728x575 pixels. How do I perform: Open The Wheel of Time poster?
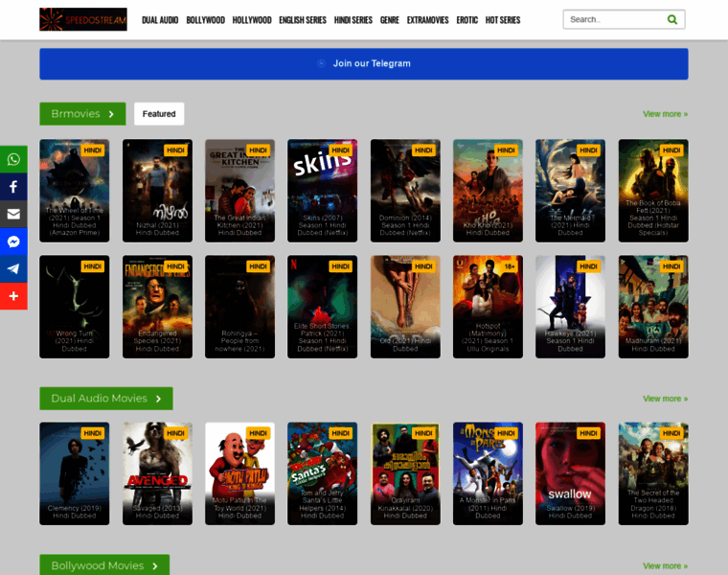75,191
